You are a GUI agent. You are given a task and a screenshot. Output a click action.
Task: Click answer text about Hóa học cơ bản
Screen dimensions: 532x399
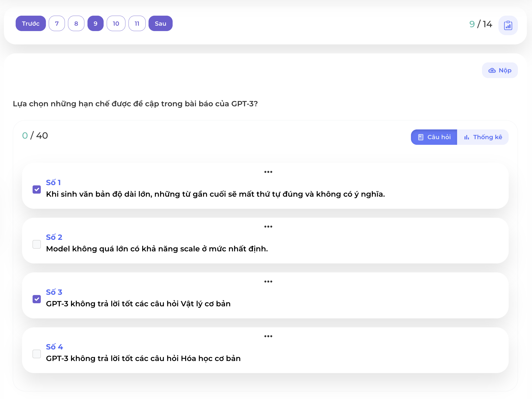143,358
